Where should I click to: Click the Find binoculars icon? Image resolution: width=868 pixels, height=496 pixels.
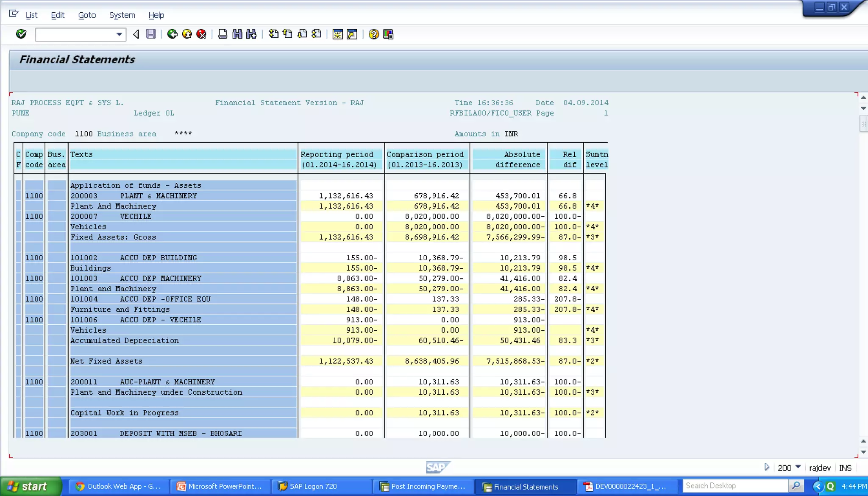(237, 34)
